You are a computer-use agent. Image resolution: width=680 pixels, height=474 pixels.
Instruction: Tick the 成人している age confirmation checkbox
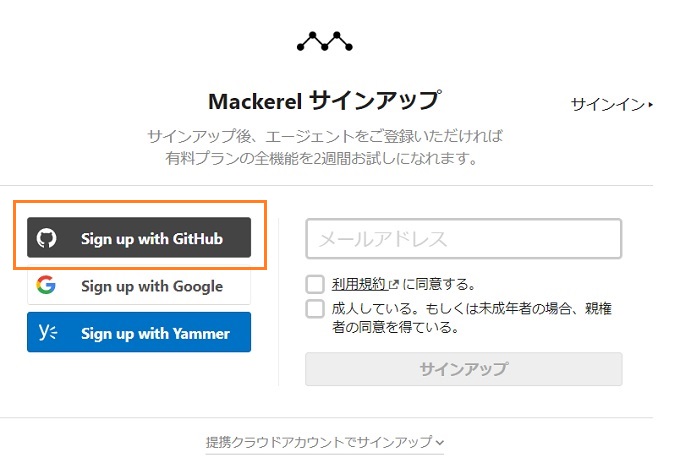tap(315, 309)
